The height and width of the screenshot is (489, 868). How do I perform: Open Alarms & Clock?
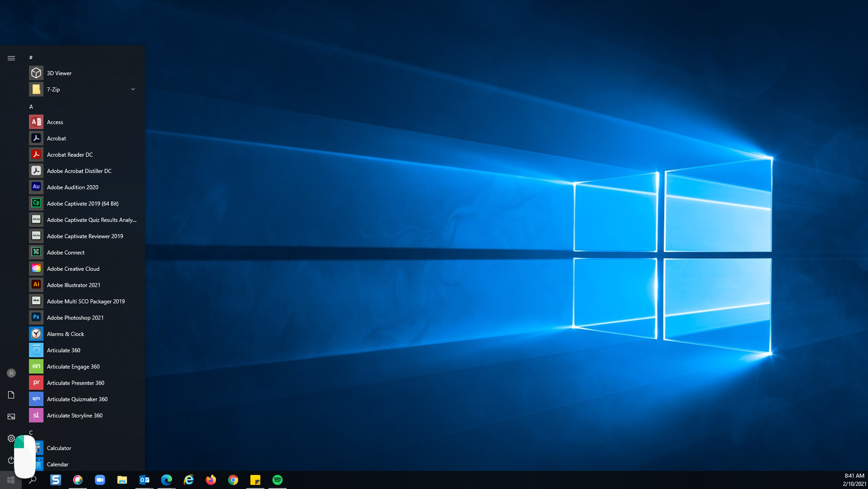point(66,334)
